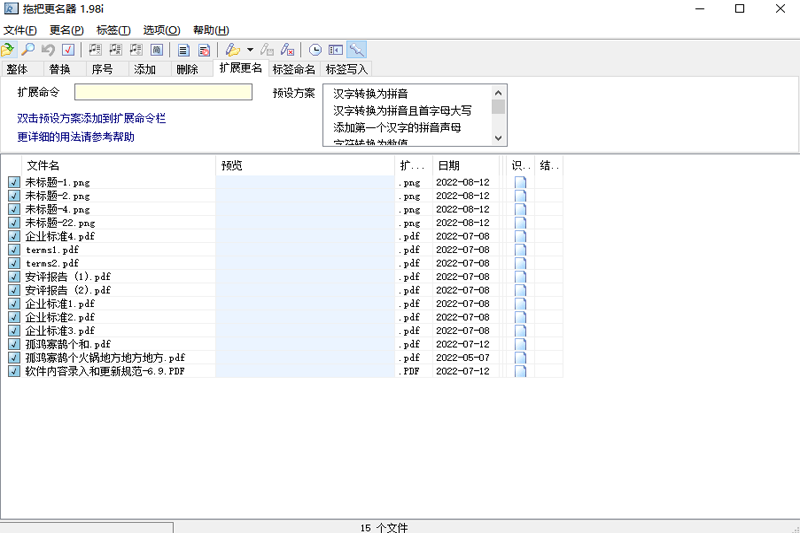The width and height of the screenshot is (800, 533).
Task: Select preset 汉字转换为拼音且首字母大写
Action: 402,111
